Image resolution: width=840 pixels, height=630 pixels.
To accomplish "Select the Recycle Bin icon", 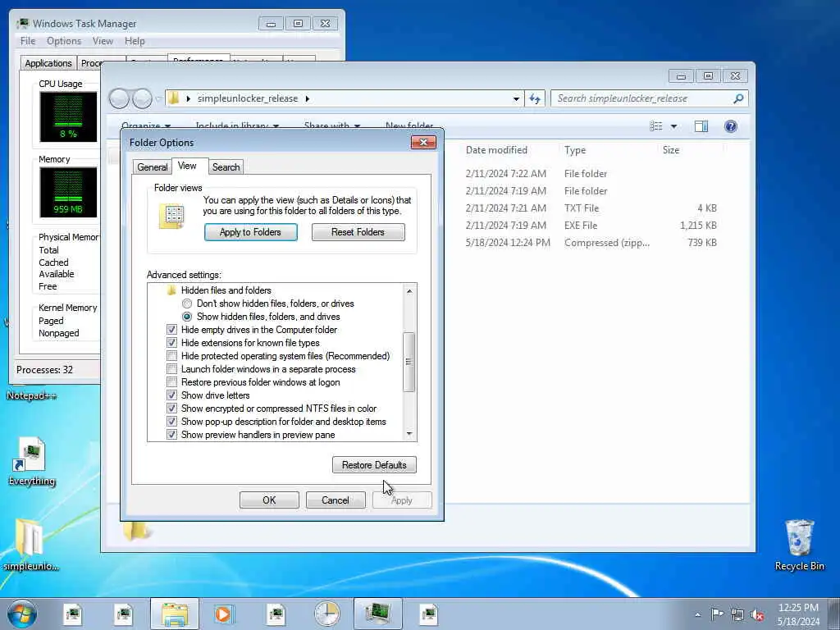I will 799,545.
